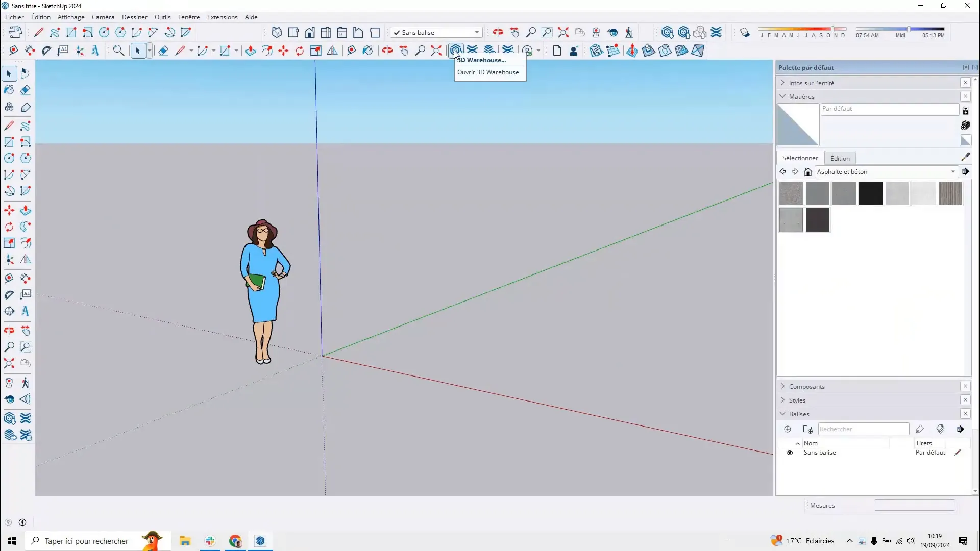Open the Extensions menu
This screenshot has height=551, width=980.
223,17
